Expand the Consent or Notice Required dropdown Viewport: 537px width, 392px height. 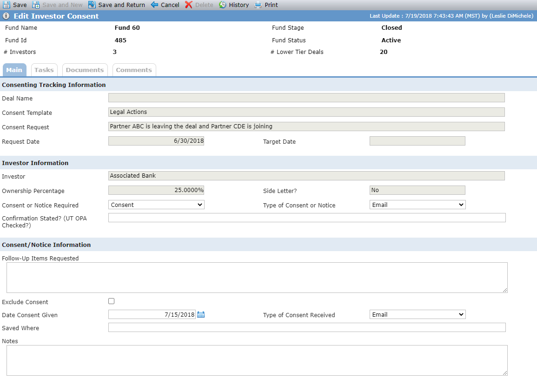(156, 205)
